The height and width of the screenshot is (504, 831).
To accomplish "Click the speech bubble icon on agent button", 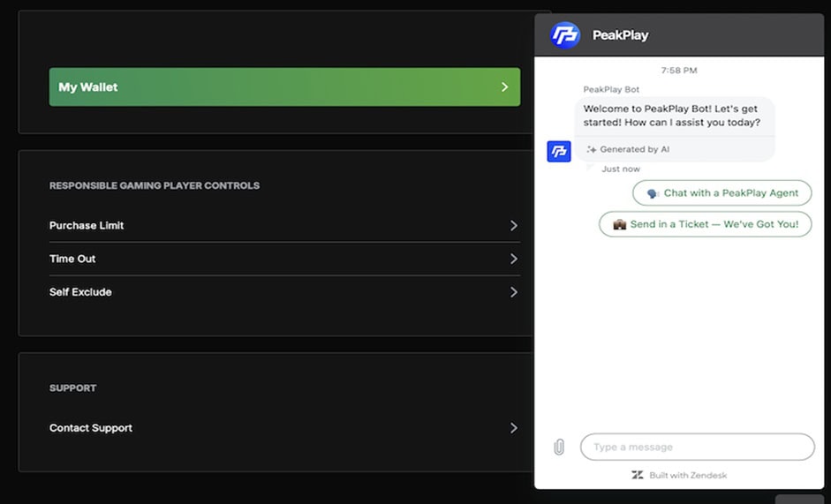I will click(653, 193).
